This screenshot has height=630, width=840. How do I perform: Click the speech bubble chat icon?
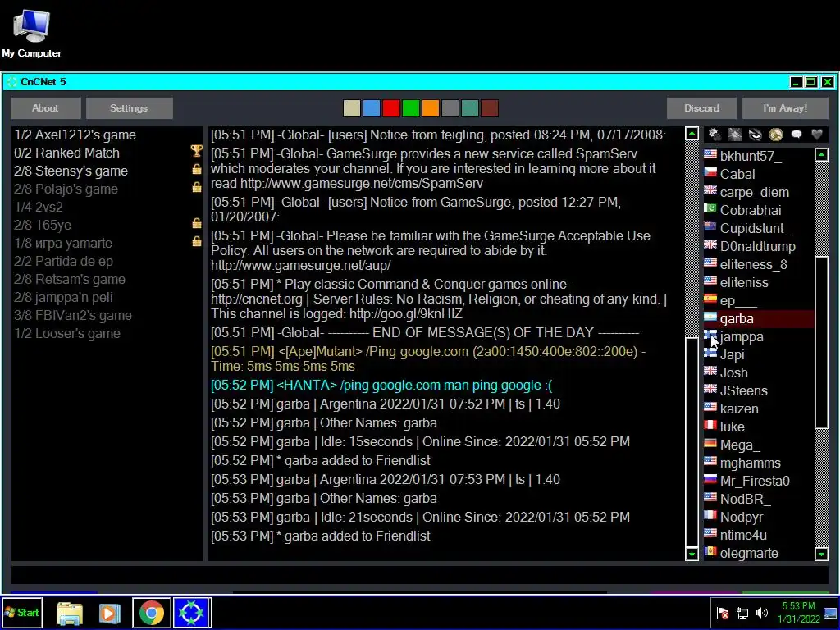point(797,135)
